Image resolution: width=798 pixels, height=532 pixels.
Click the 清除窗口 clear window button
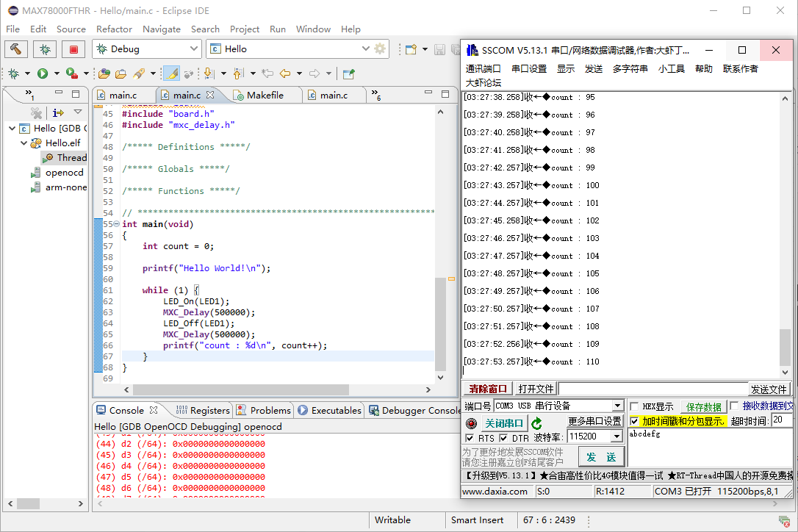[x=488, y=389]
